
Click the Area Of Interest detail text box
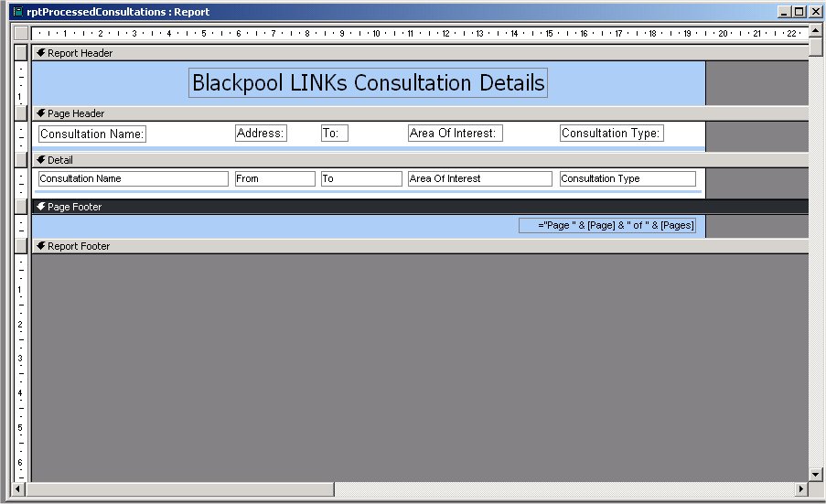coord(480,178)
